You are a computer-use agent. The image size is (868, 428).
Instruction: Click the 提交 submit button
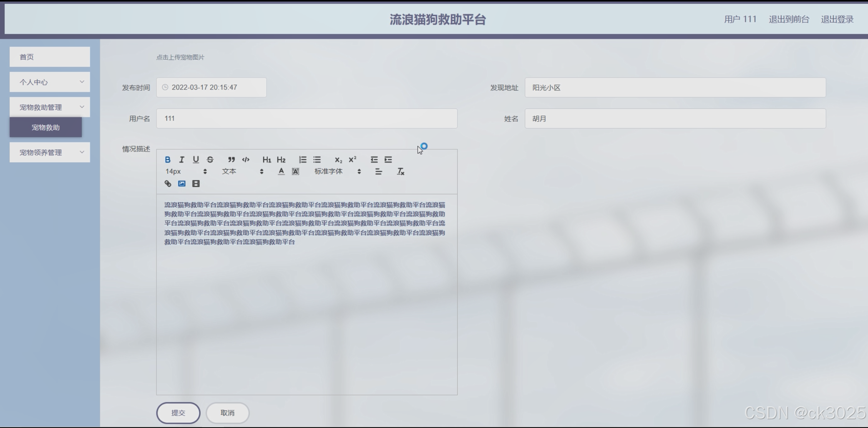click(x=178, y=413)
